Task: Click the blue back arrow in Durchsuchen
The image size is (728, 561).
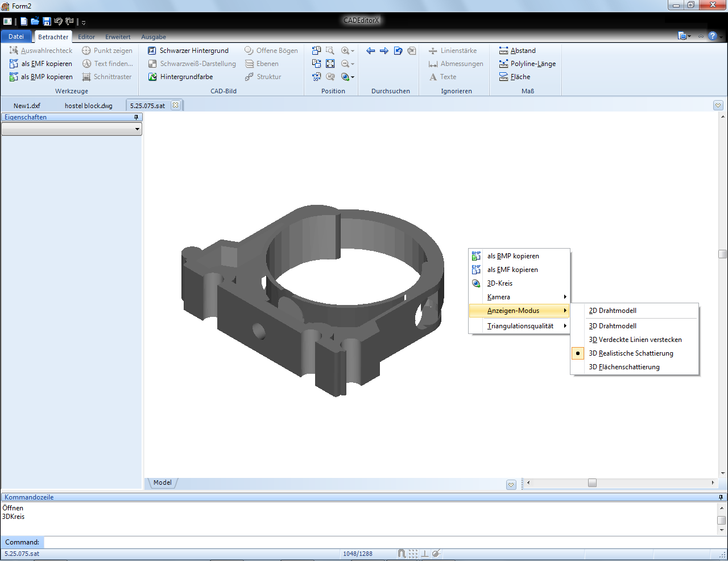Action: [371, 51]
